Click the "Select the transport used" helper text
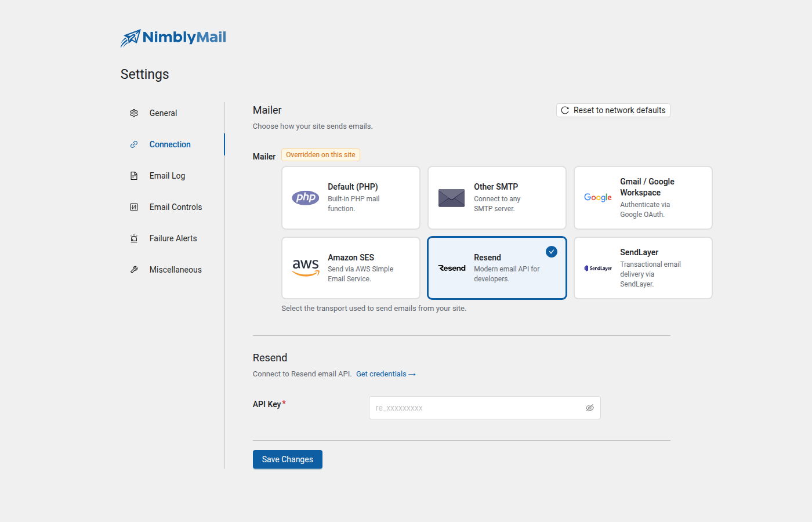The width and height of the screenshot is (812, 522). coord(374,309)
